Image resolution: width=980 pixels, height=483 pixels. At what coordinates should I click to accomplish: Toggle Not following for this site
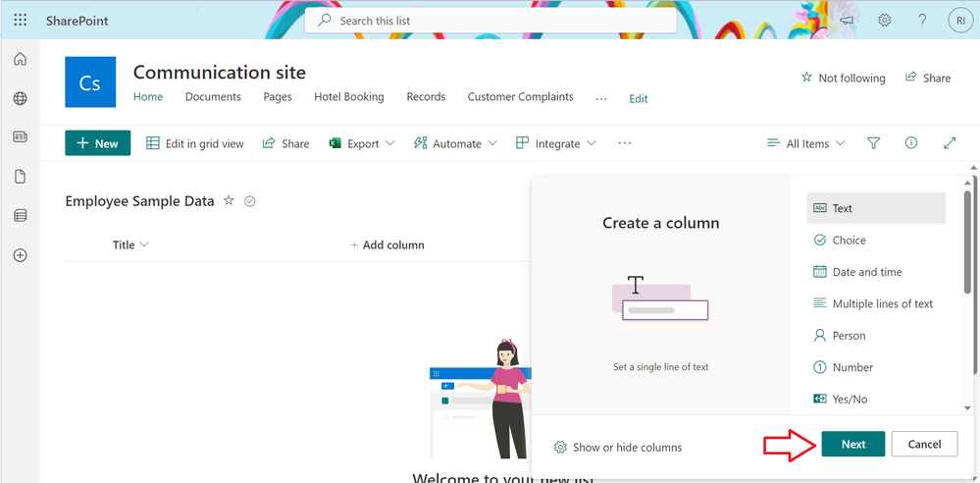843,78
